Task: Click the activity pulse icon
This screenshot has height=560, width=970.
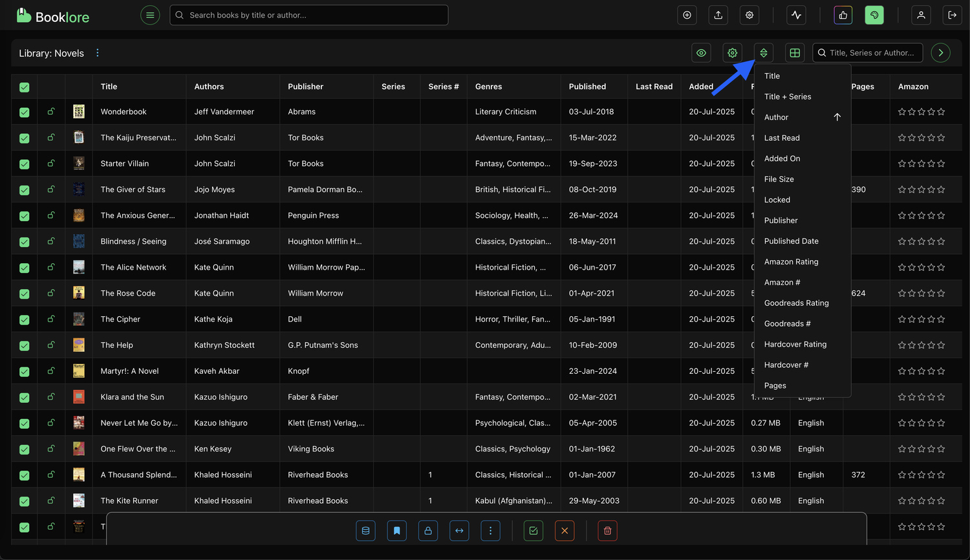Action: pos(796,15)
